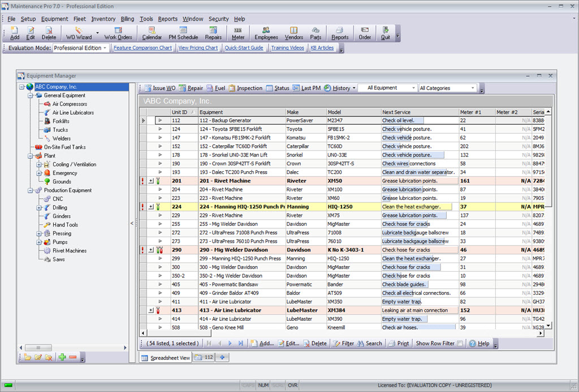The width and height of the screenshot is (579, 392).
Task: Sort by the Unit ID column header
Action: 184,112
